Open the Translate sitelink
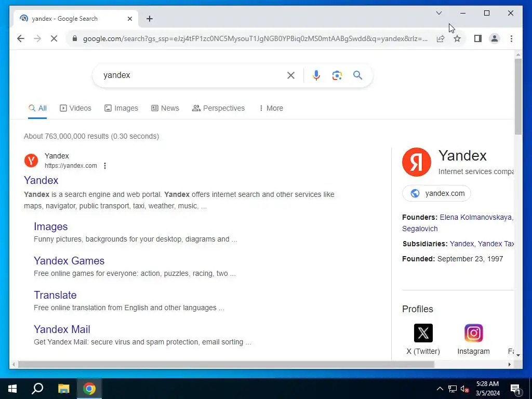The height and width of the screenshot is (399, 532). (x=55, y=295)
